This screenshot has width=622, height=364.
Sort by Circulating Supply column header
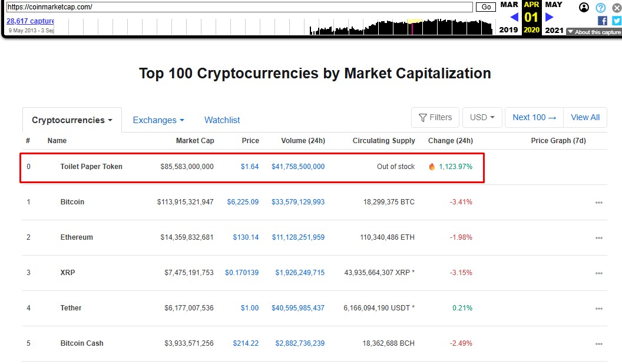(383, 140)
